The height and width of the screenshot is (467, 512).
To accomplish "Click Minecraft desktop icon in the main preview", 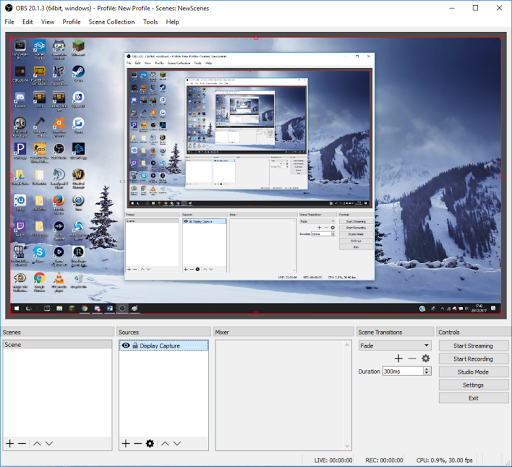I will click(x=78, y=48).
